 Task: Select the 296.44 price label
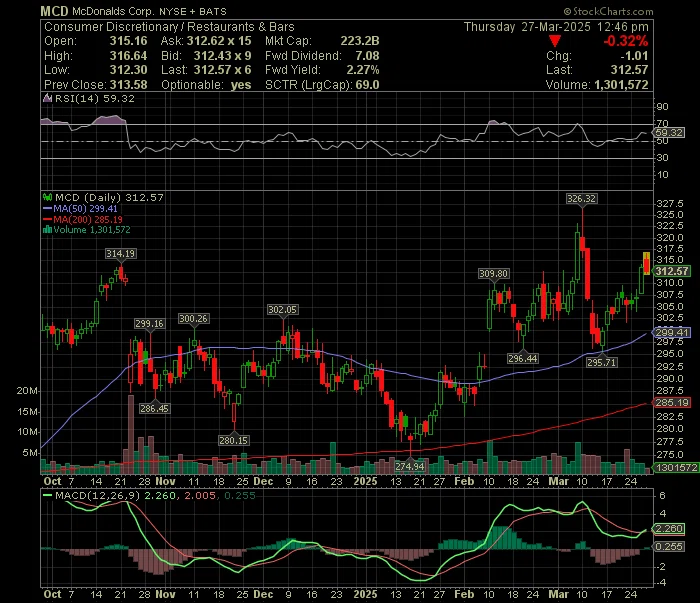523,358
